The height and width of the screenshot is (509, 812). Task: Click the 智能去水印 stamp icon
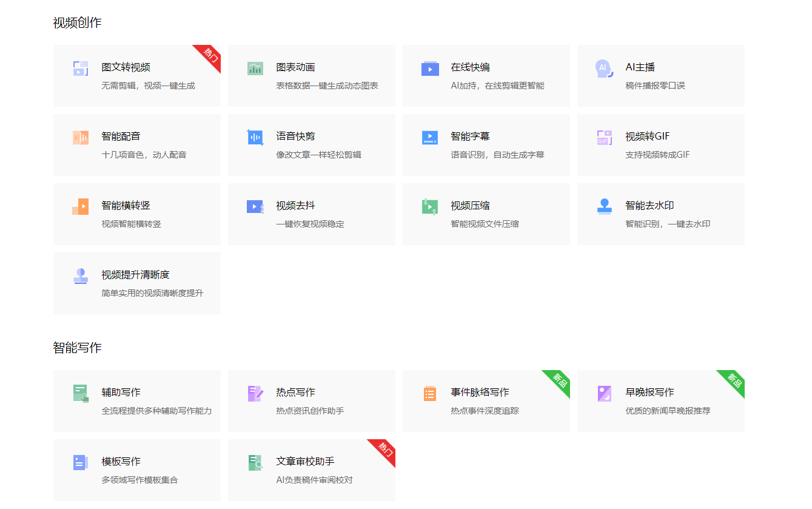(x=605, y=207)
